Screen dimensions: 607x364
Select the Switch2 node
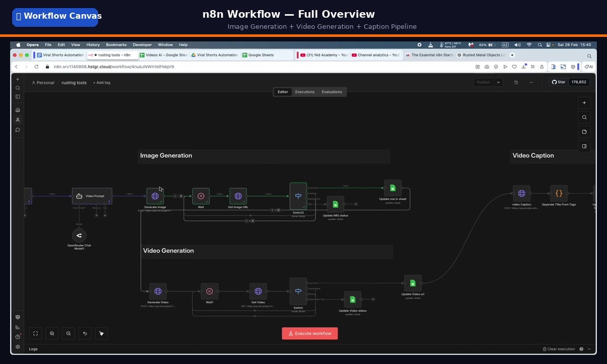[x=298, y=196]
